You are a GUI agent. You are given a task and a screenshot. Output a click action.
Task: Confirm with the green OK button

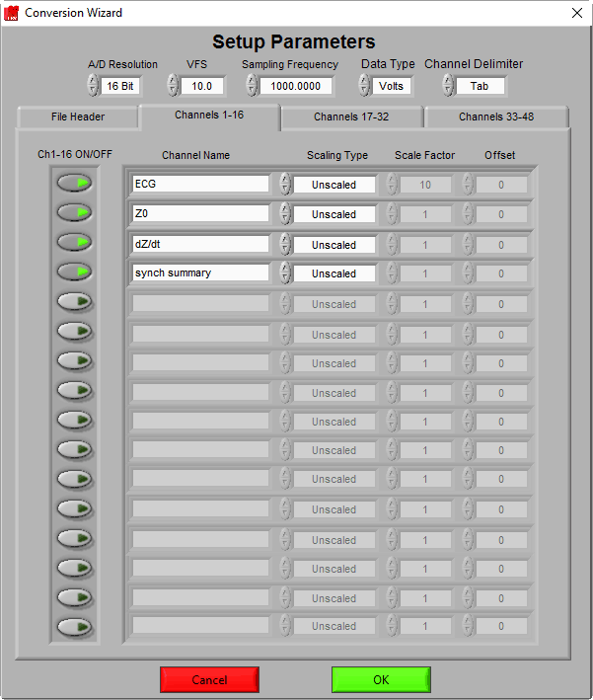(381, 679)
